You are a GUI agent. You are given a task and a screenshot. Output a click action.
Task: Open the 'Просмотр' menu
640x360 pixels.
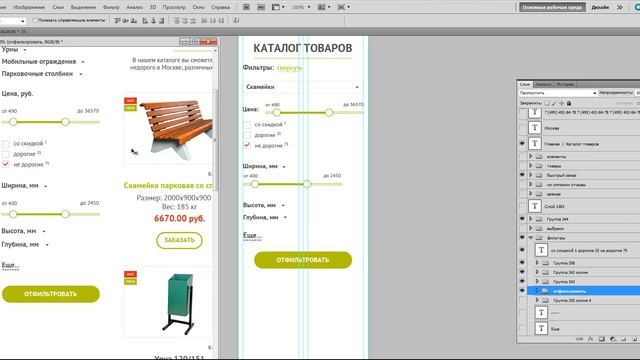pyautogui.click(x=173, y=7)
